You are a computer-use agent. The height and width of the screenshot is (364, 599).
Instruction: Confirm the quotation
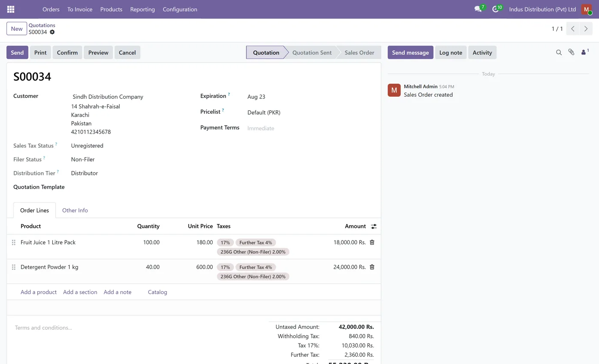tap(67, 53)
